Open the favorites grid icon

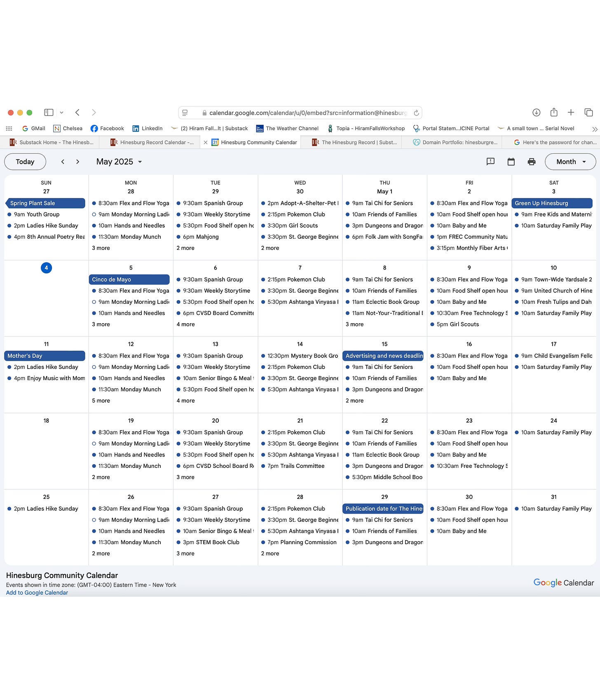[x=9, y=129]
